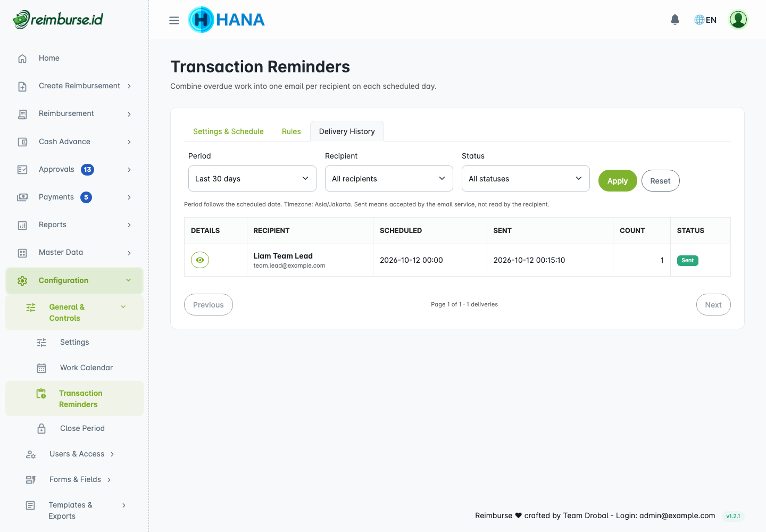766x532 pixels.
Task: Expand the Reimbursement submenu chevron
Action: click(x=129, y=114)
